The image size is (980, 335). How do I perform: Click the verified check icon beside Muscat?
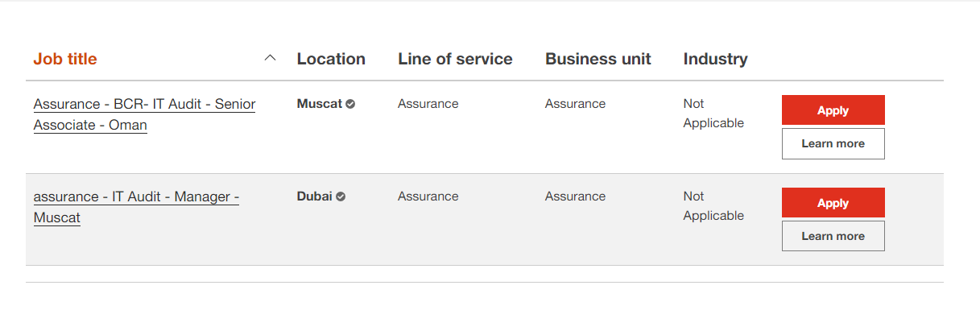[350, 104]
